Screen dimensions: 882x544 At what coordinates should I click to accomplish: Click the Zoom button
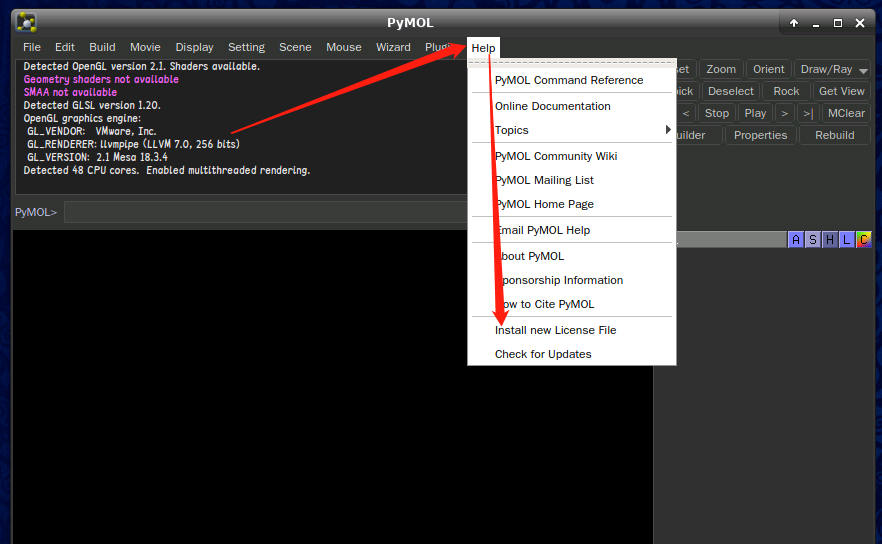coord(721,69)
